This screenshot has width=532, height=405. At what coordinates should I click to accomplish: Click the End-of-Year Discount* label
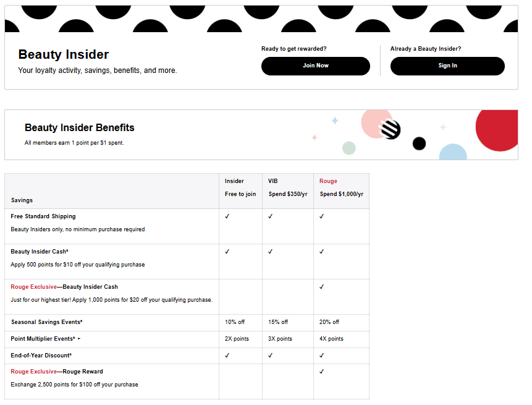[x=41, y=356]
